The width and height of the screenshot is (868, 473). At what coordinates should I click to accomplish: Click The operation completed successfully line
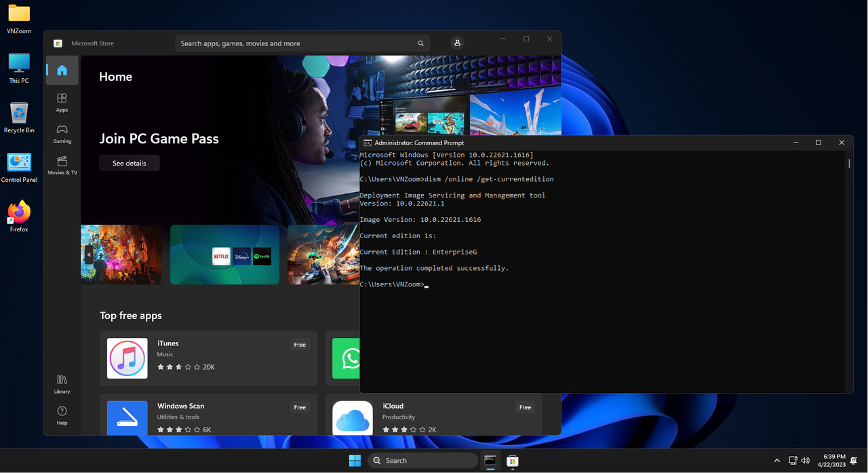434,268
